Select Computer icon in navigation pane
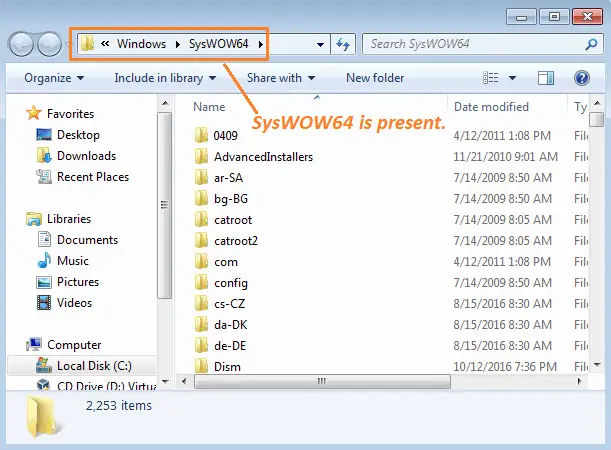The image size is (611, 450). (34, 344)
